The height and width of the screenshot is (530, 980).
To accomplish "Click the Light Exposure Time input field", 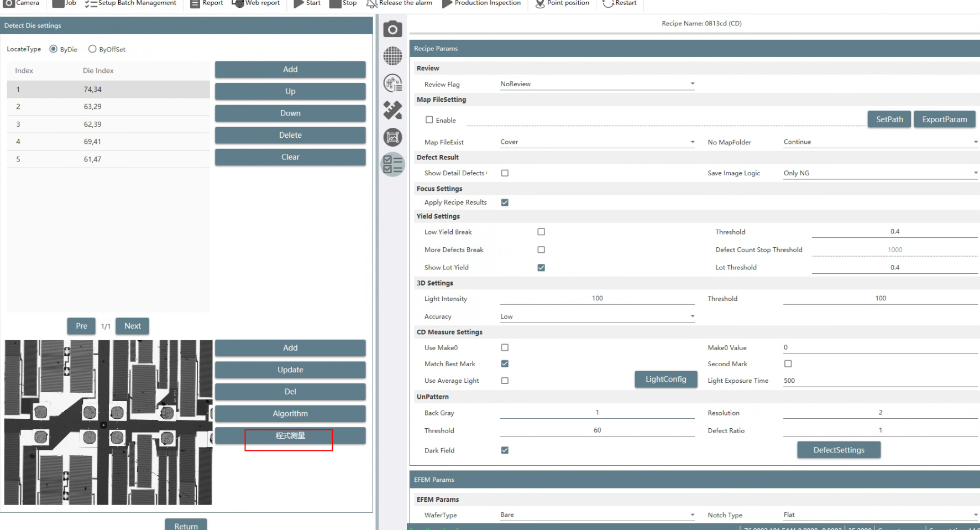I will point(879,381).
